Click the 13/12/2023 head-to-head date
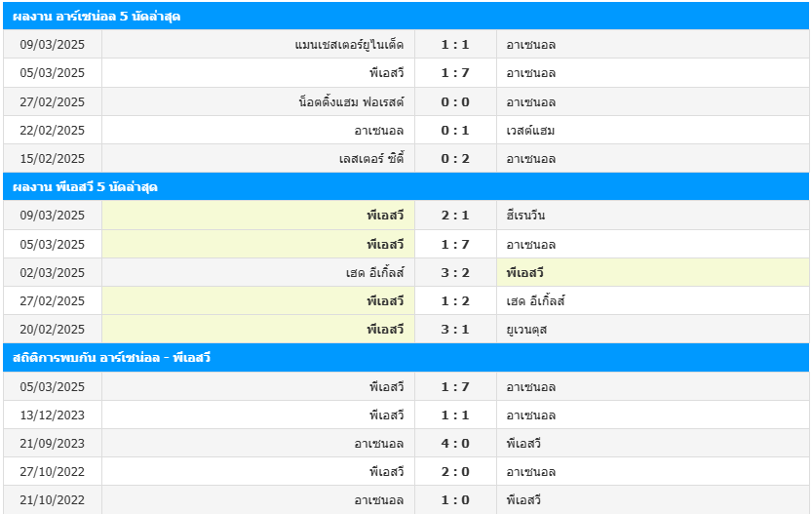The height and width of the screenshot is (514, 812). click(53, 415)
